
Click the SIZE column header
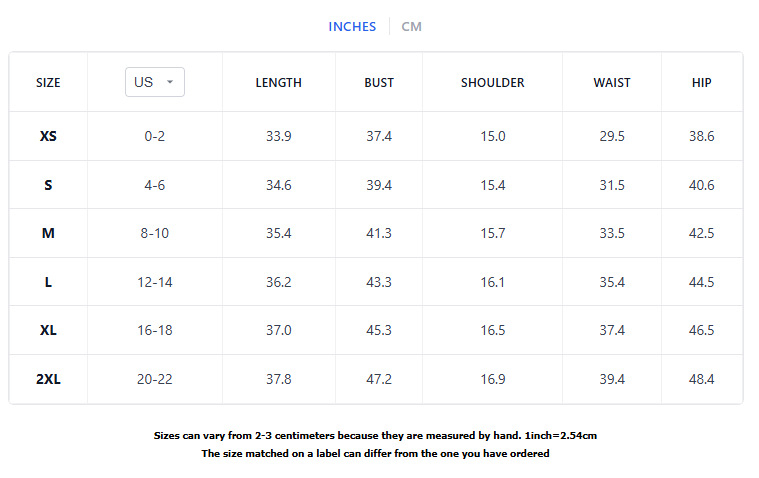tap(48, 83)
